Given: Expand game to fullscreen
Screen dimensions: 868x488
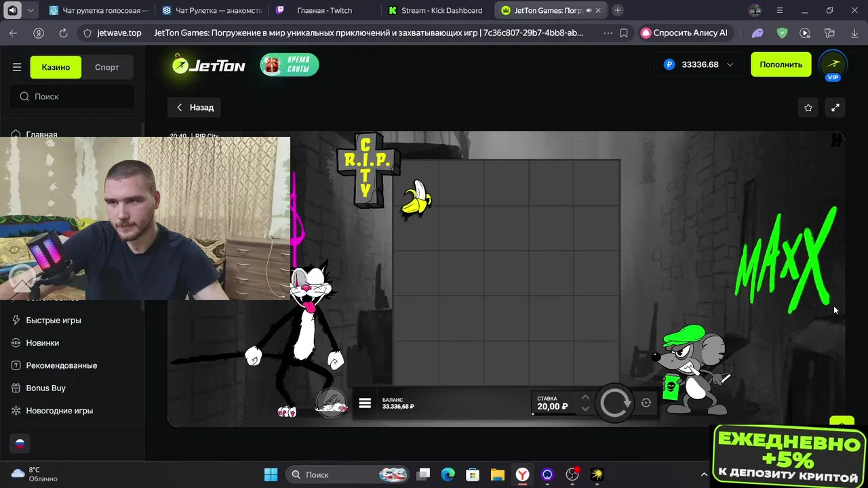Looking at the screenshot, I should pos(835,107).
